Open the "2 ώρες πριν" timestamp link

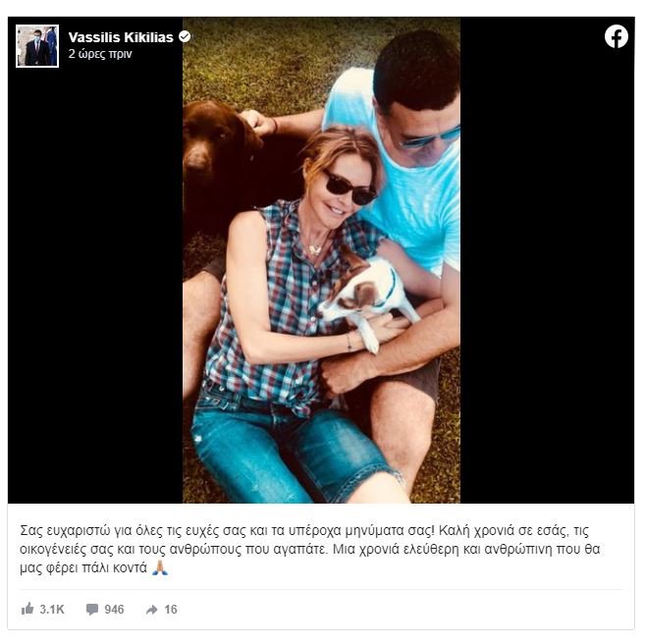100,54
